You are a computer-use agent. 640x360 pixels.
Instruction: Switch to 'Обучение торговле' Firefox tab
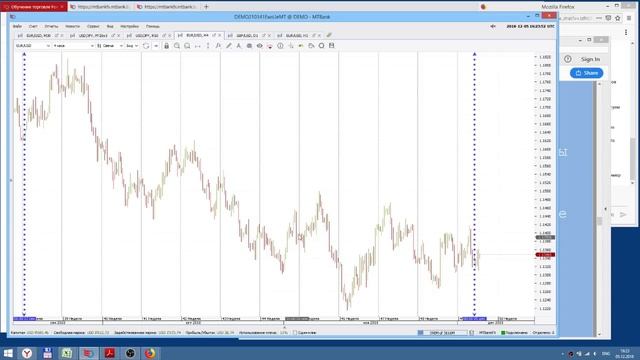pyautogui.click(x=33, y=7)
